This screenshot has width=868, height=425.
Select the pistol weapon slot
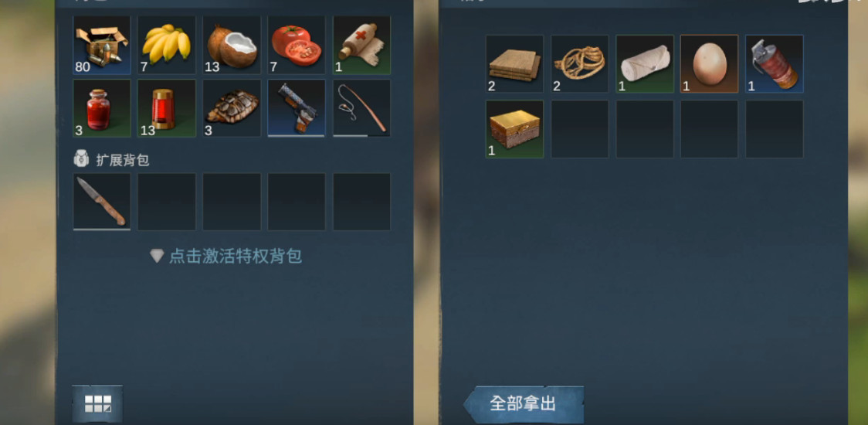[x=297, y=108]
